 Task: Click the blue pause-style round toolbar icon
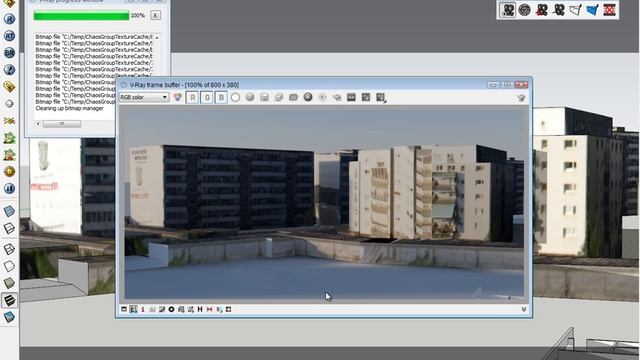tap(9, 189)
